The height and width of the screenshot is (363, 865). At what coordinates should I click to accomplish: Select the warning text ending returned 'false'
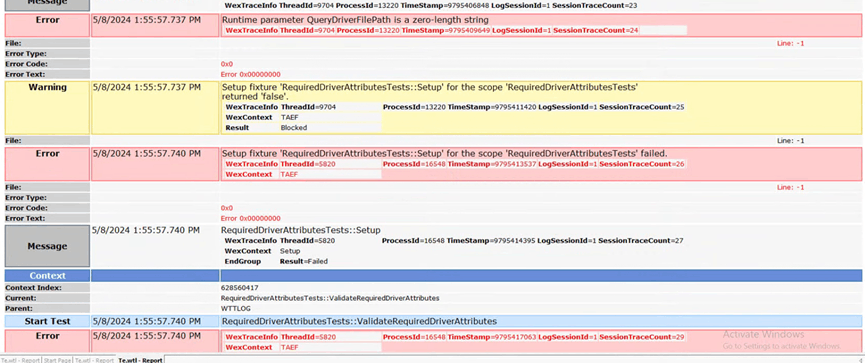click(x=430, y=92)
